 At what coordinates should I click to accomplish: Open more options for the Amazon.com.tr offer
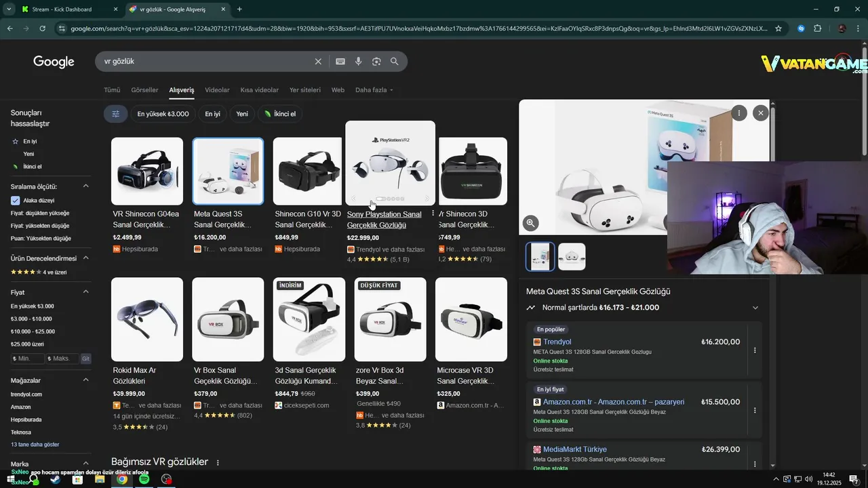755,410
